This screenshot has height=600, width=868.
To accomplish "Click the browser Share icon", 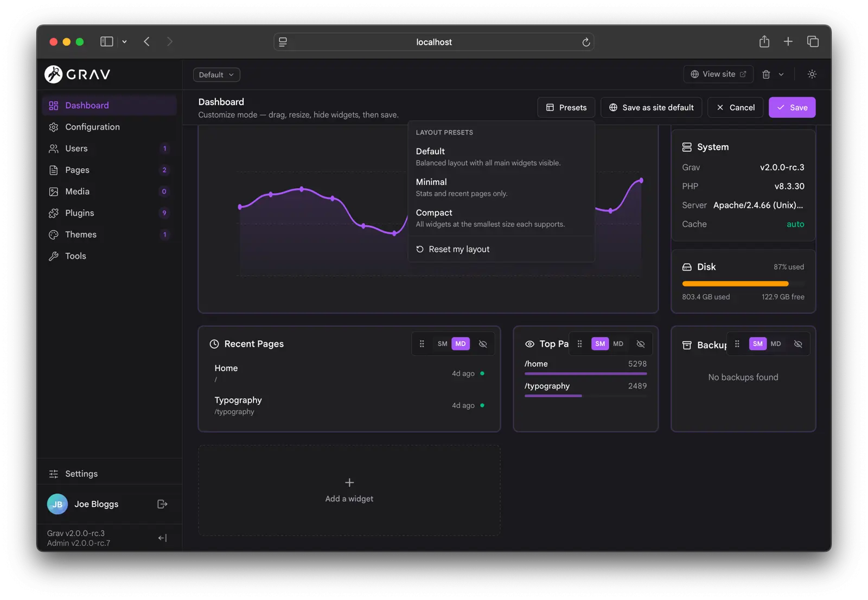I will [x=764, y=41].
